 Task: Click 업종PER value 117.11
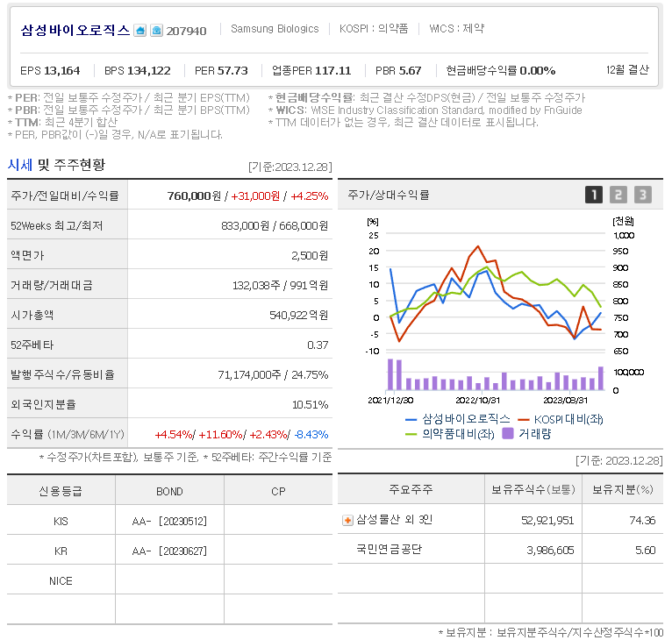point(333,71)
